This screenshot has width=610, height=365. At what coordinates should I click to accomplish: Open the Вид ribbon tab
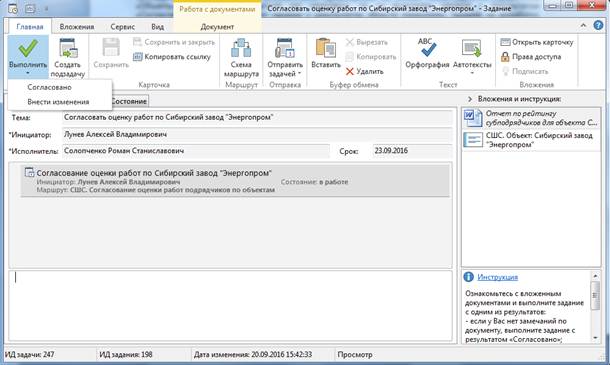click(x=157, y=27)
